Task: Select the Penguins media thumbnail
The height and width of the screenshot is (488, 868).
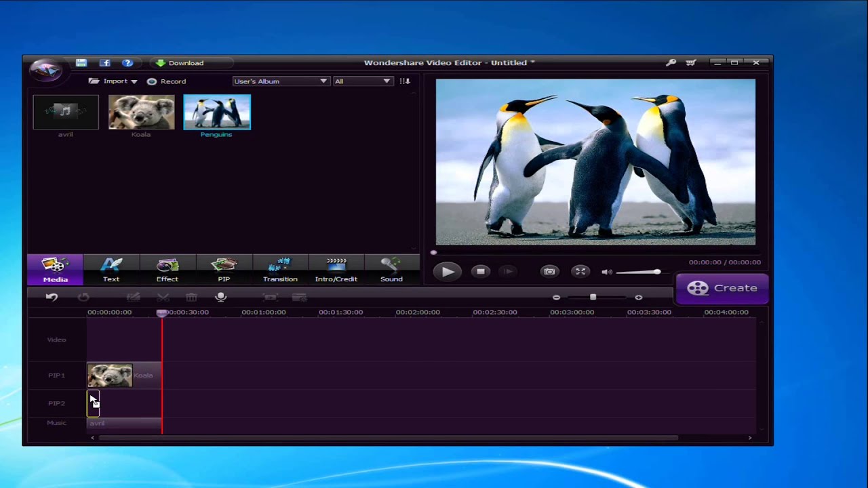Action: 217,113
